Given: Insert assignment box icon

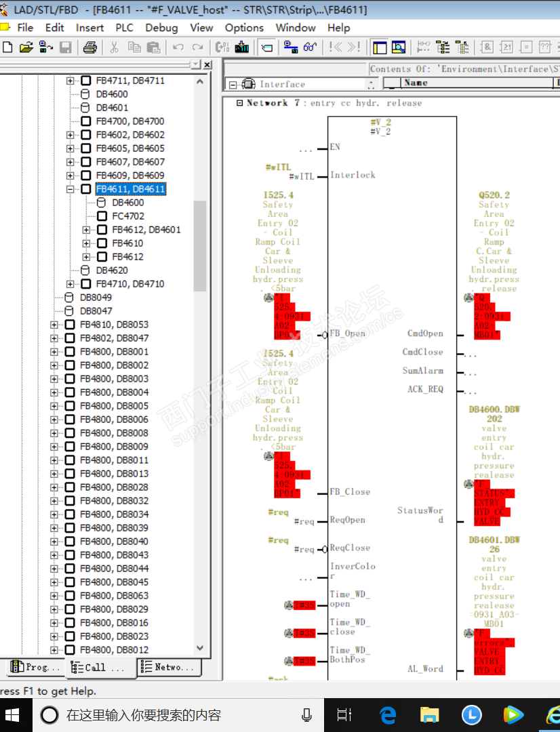Looking at the screenshot, I should coord(526,47).
